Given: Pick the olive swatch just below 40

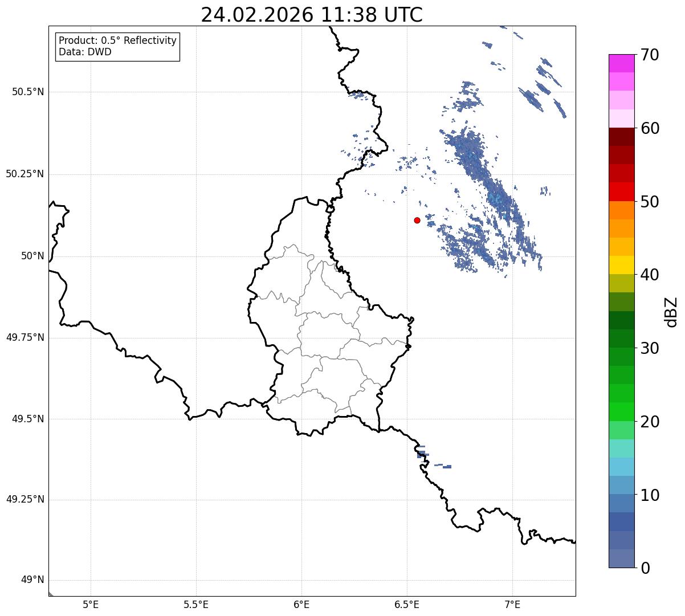Looking at the screenshot, I should coord(622,283).
